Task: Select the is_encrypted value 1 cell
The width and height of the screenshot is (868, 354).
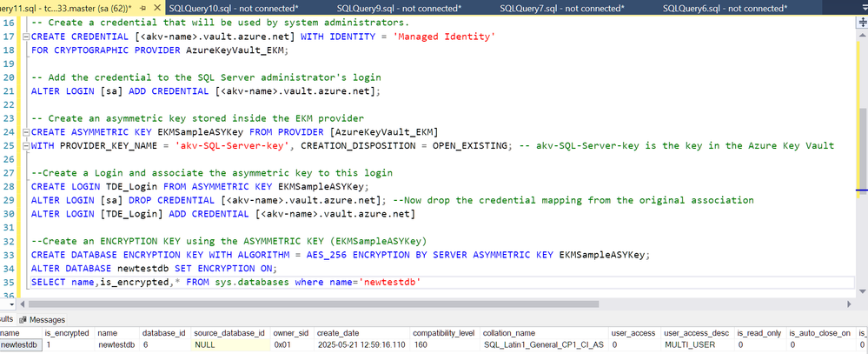Action: pyautogui.click(x=68, y=344)
